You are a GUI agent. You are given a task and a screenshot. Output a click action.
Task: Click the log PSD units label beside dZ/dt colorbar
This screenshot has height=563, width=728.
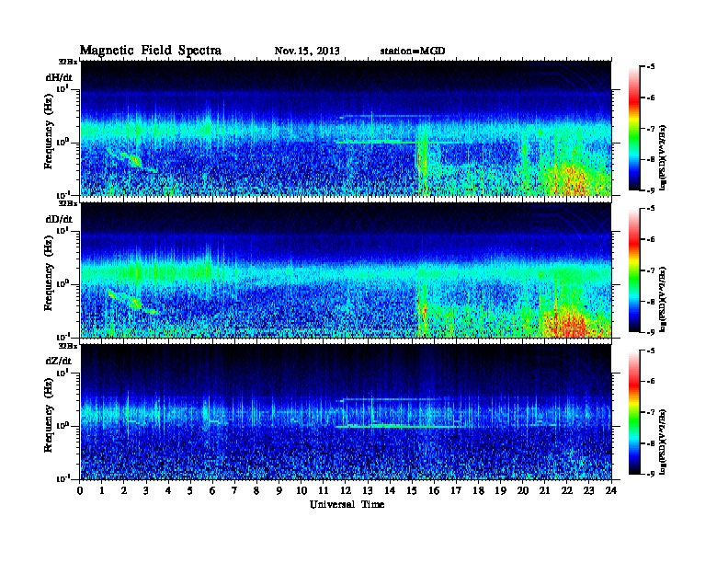[x=663, y=442]
